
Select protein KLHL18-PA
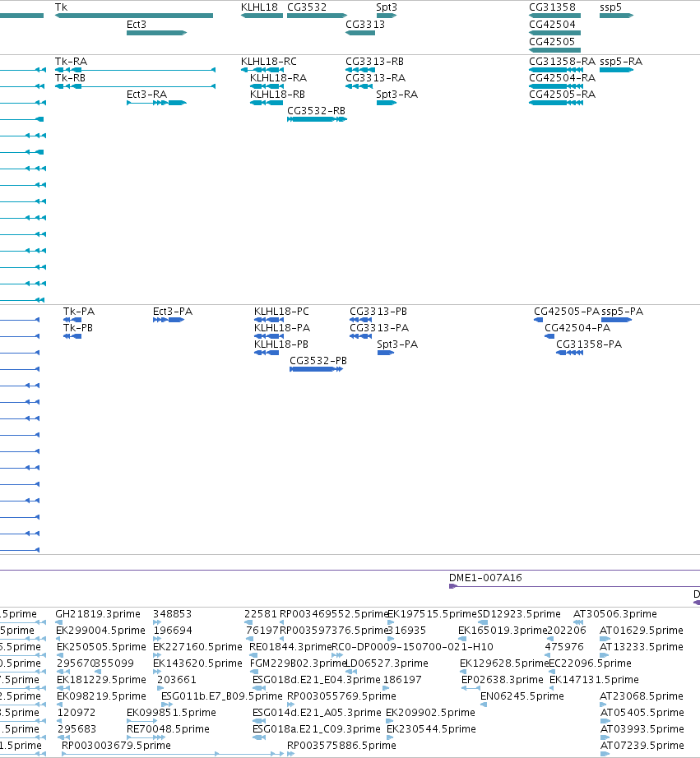click(x=269, y=336)
